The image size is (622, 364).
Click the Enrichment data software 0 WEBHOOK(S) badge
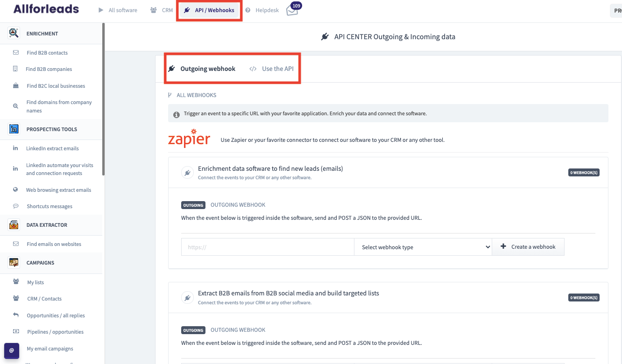pos(584,173)
